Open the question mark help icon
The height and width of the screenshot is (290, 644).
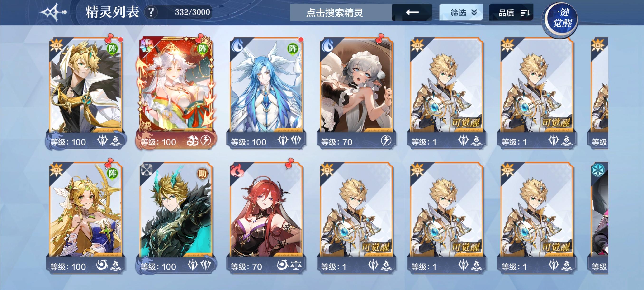(x=151, y=12)
